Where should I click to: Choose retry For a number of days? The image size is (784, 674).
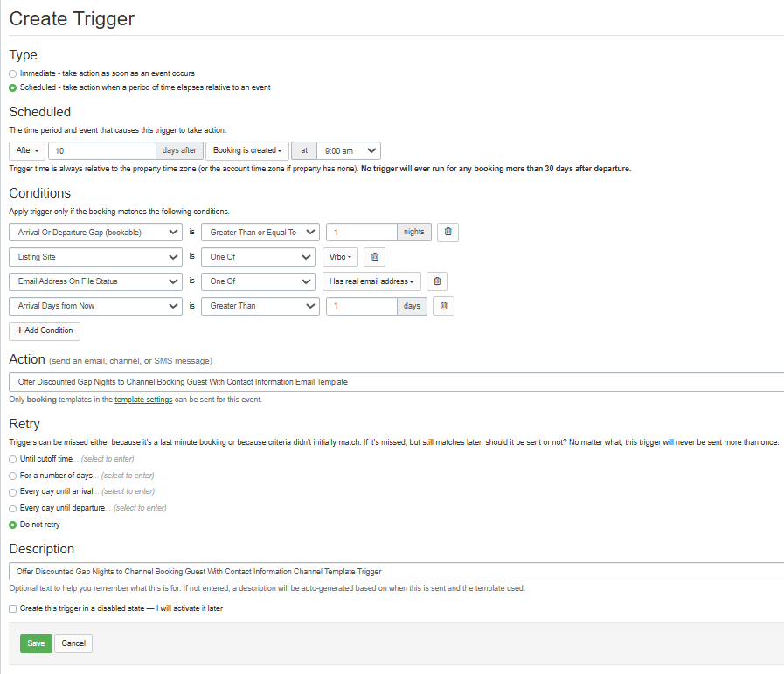(x=13, y=476)
